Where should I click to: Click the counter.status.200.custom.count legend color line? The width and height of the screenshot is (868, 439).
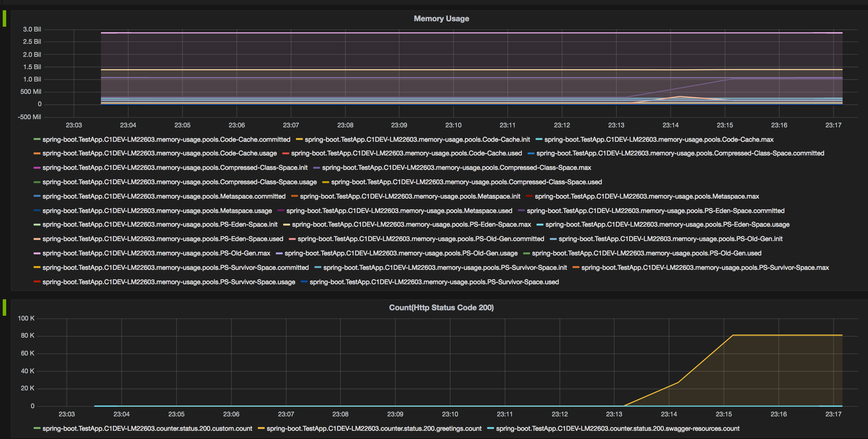37,428
